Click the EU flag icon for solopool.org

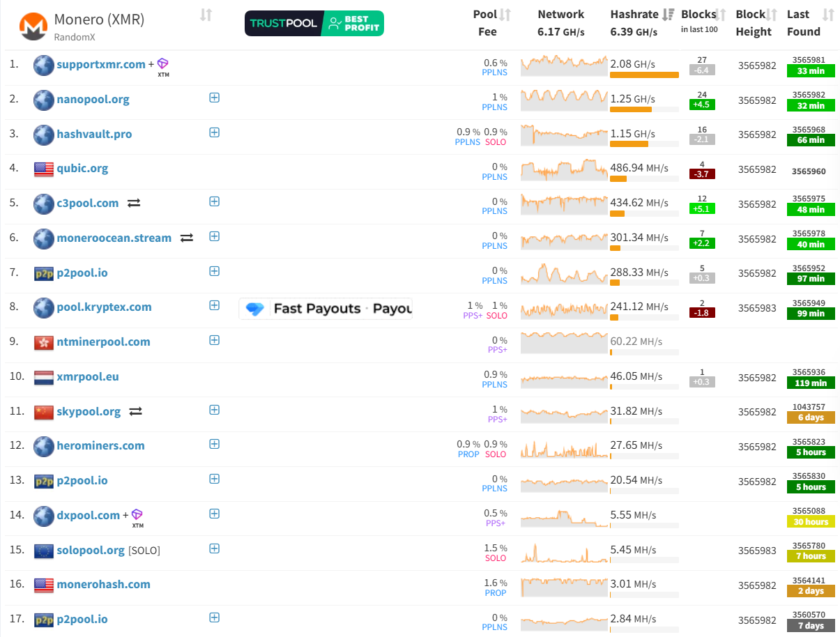(x=44, y=551)
